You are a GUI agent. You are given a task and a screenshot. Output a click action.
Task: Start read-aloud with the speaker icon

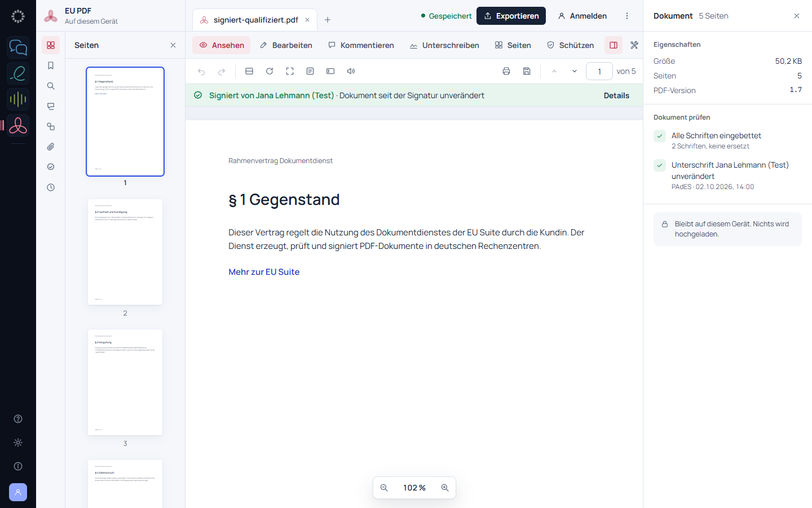pos(351,71)
